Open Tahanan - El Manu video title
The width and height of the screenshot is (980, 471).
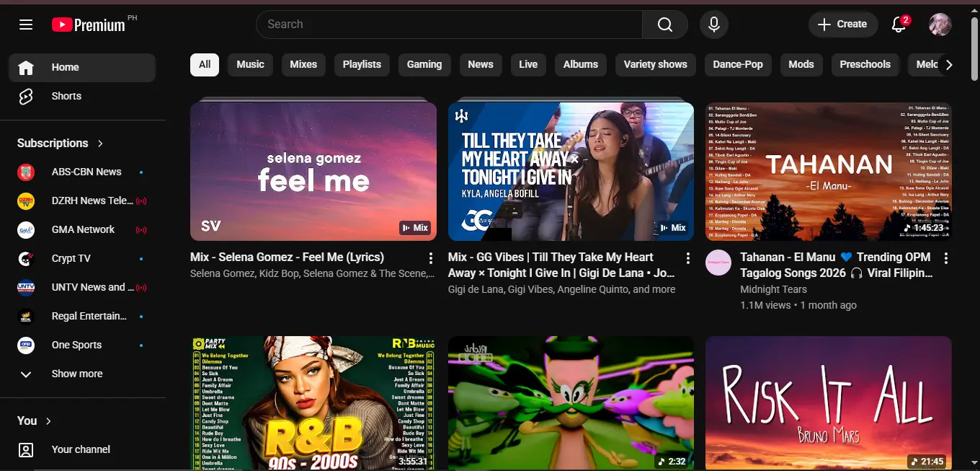pos(837,265)
